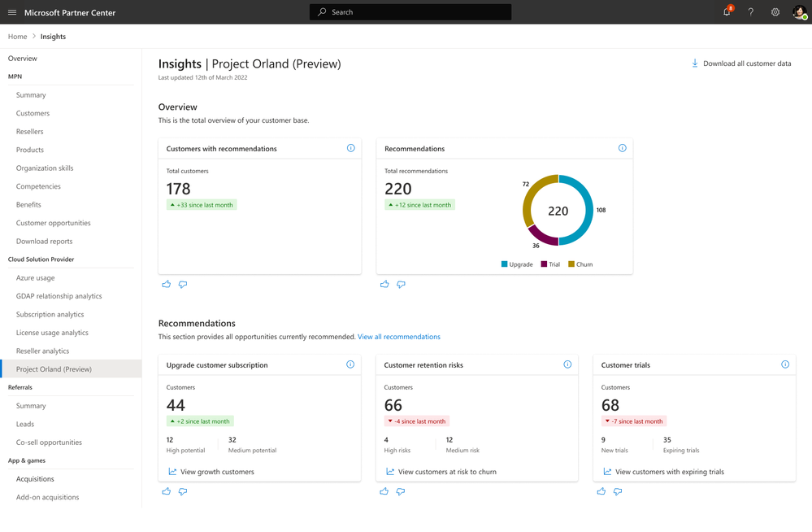Click the purple Trial donut segment

(541, 236)
